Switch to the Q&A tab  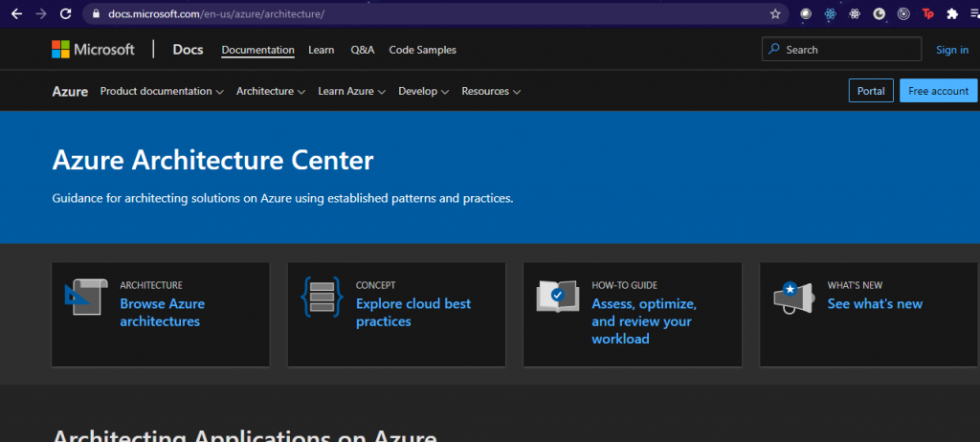click(363, 50)
